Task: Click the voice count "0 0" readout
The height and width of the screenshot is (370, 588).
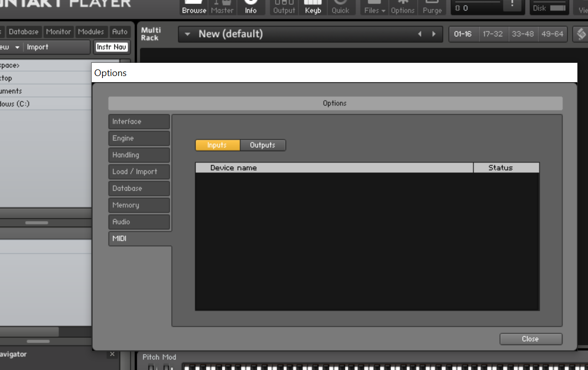Action: click(462, 8)
